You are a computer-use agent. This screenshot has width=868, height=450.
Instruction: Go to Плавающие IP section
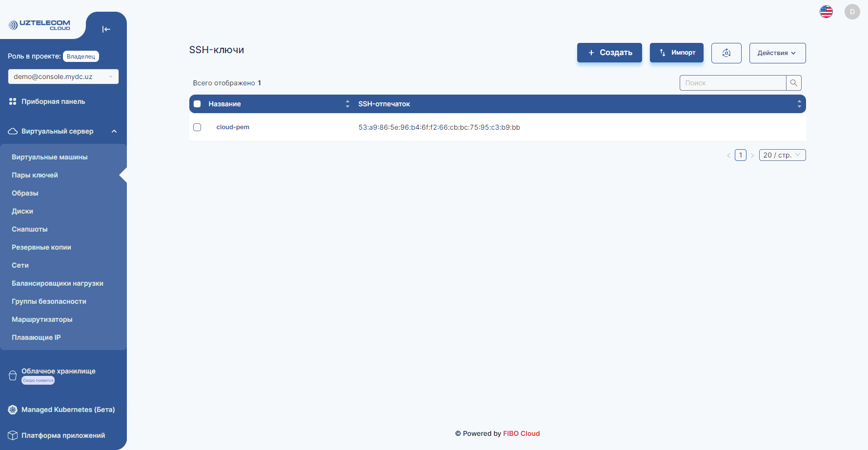(x=36, y=337)
